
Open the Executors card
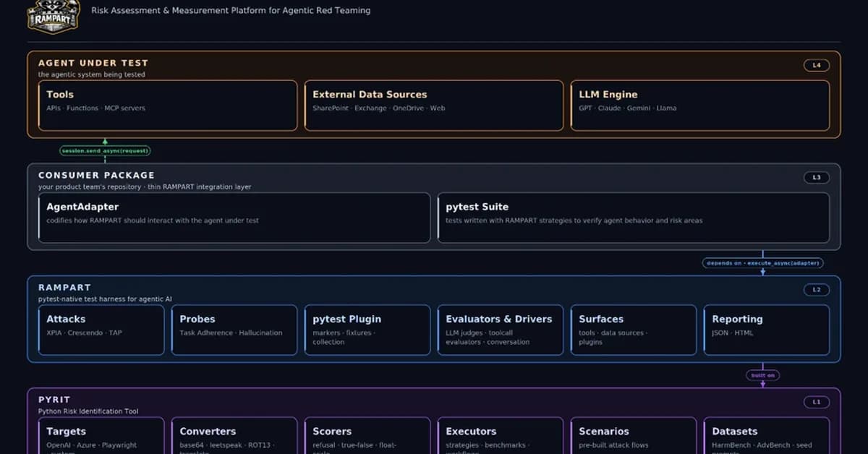501,436
